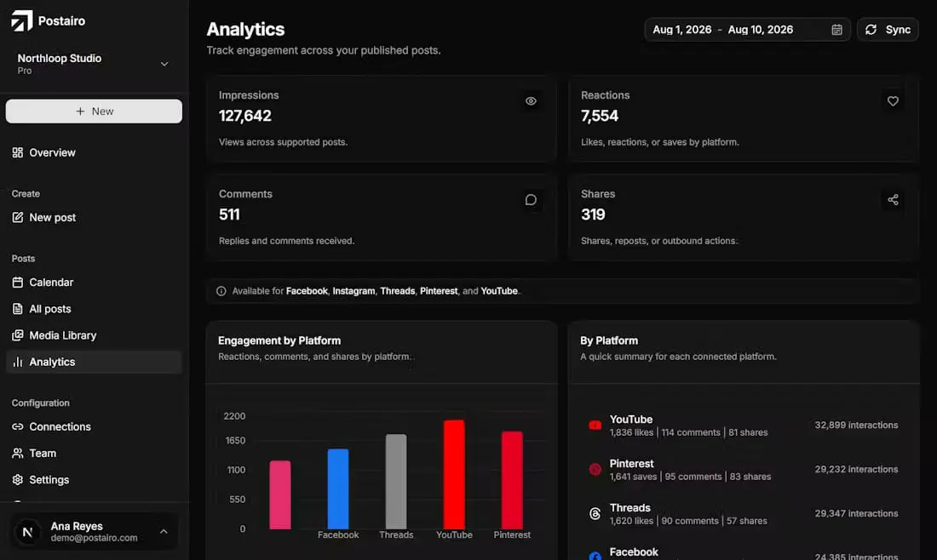Click the info icon beside Available for
Screen dimensions: 937x560
click(221, 291)
